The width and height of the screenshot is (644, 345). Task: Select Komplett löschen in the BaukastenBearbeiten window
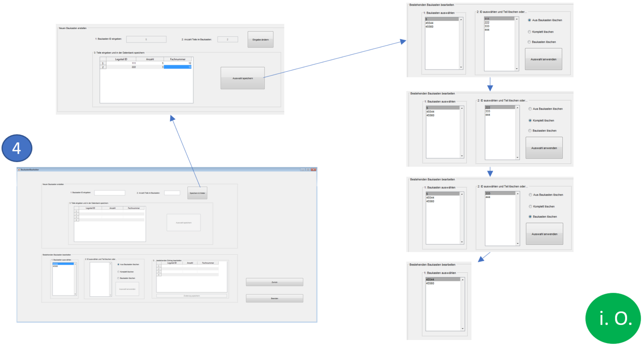(x=118, y=272)
